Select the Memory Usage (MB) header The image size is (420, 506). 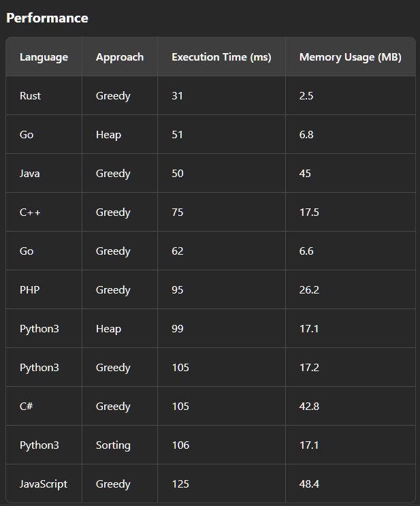pyautogui.click(x=351, y=57)
